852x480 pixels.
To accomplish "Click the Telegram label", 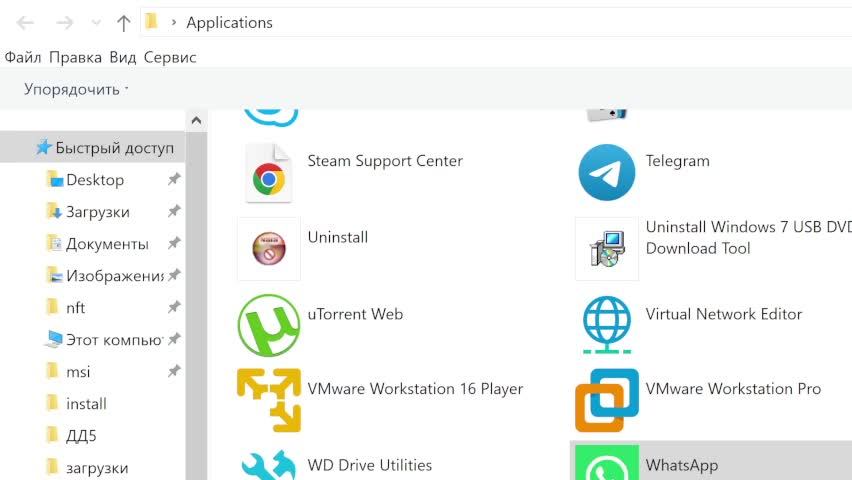I will [x=678, y=161].
